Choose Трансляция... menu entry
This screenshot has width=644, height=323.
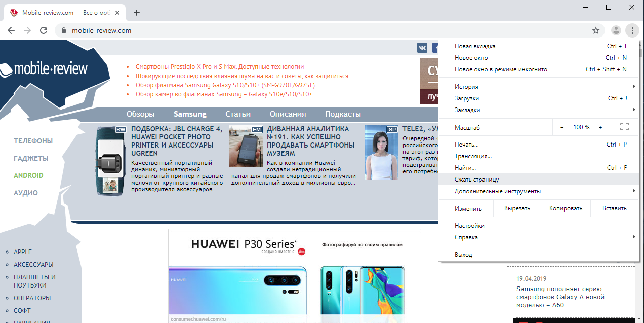click(x=539, y=156)
